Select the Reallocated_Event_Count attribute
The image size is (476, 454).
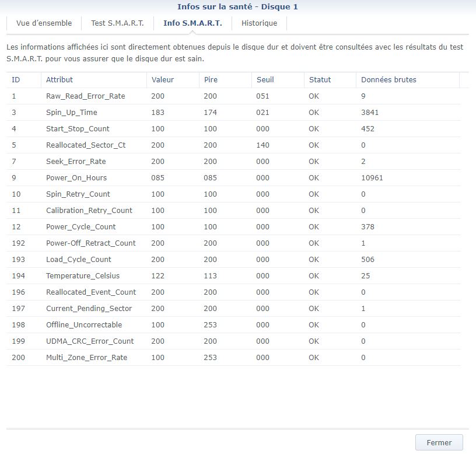tap(91, 292)
